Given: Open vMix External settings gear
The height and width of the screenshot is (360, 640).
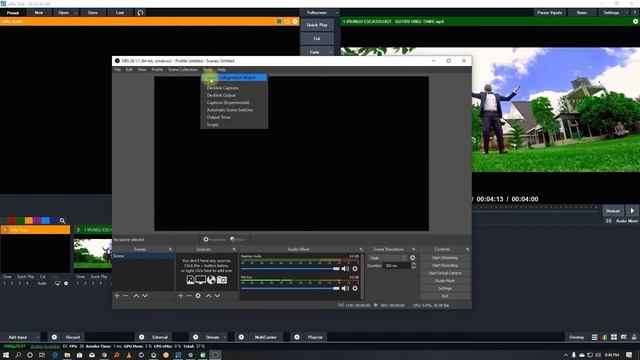Looking at the screenshot, I should 142,337.
